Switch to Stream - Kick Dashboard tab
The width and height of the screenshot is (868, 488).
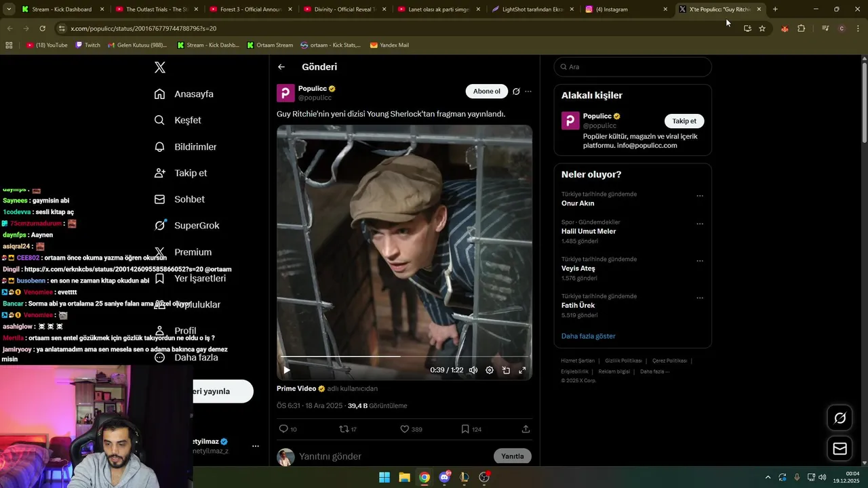(x=62, y=9)
